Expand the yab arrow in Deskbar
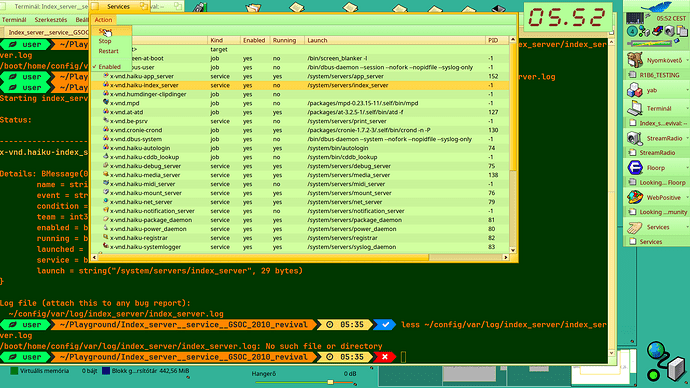Screen dimensions: 690x388 coord(687,90)
